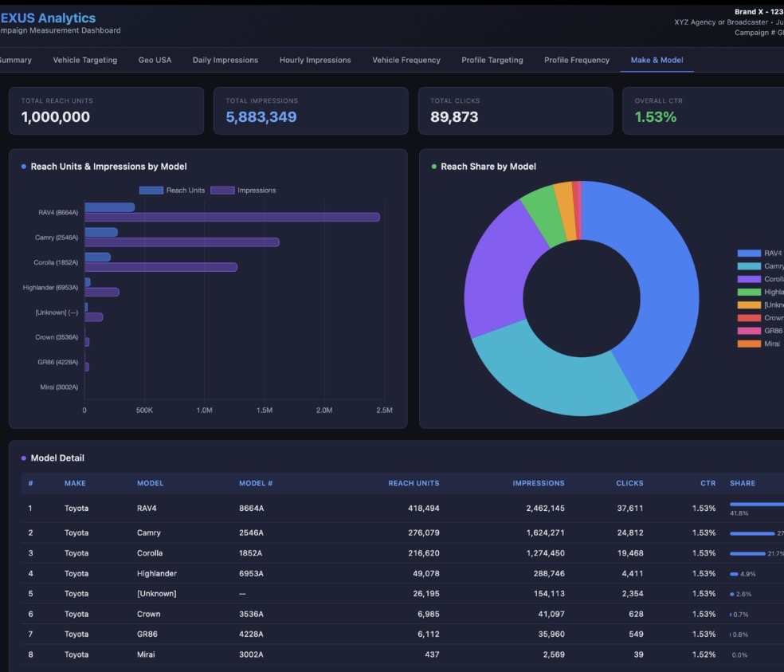Click the Mirai model table cell
This screenshot has width=784, height=672.
pos(146,654)
